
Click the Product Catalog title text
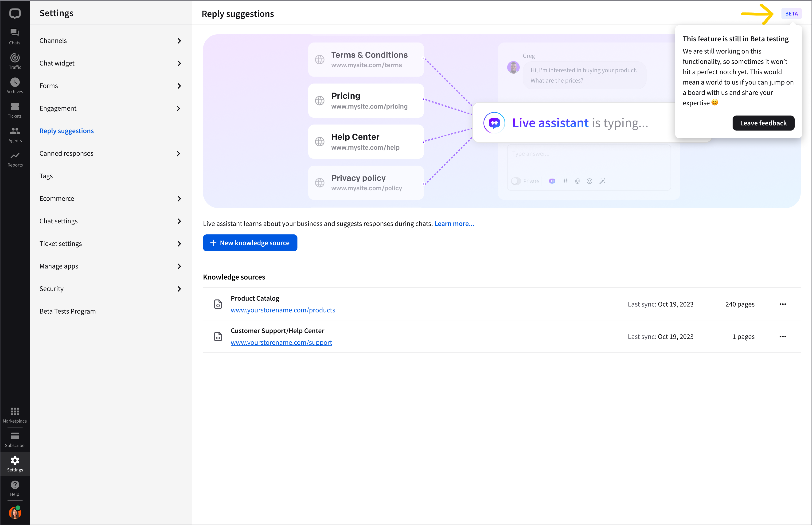(x=255, y=298)
